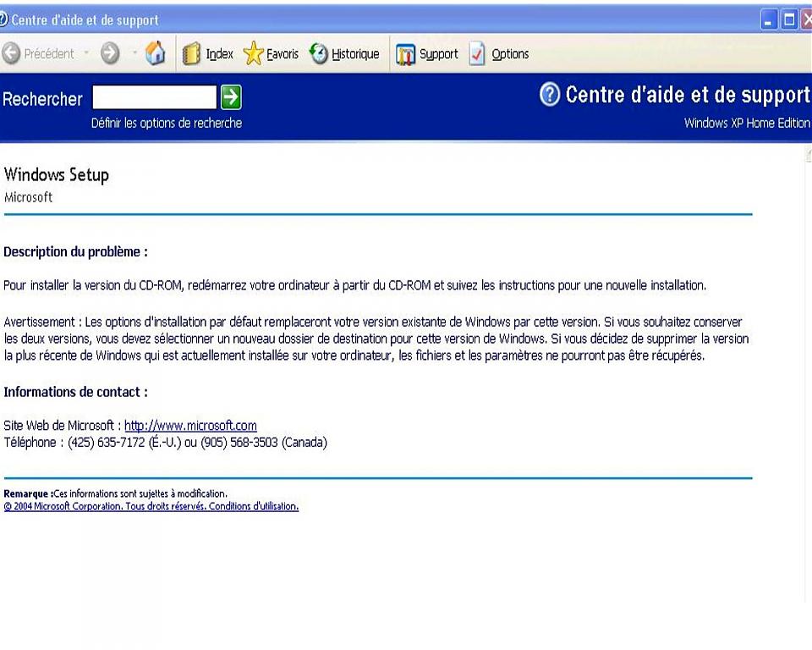Screen dimensions: 812x650
Task: Open Favoris from the toolbar
Action: (283, 54)
